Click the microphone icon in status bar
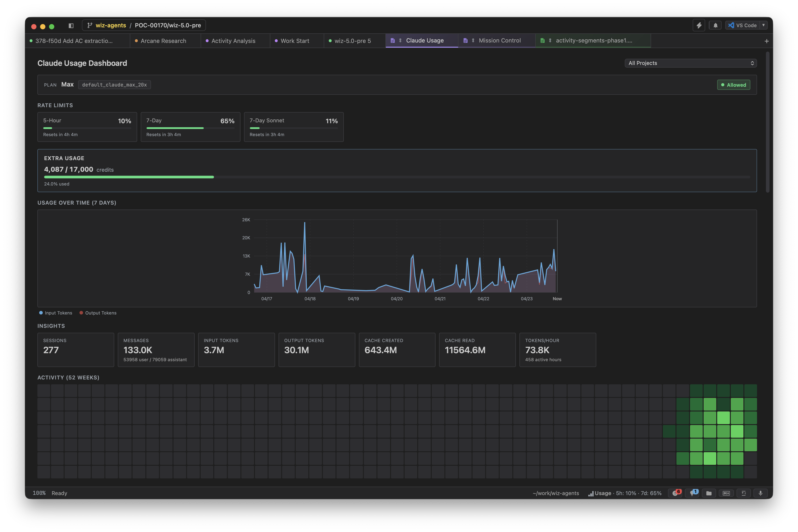Viewport: 798px width, 532px height. pos(760,493)
